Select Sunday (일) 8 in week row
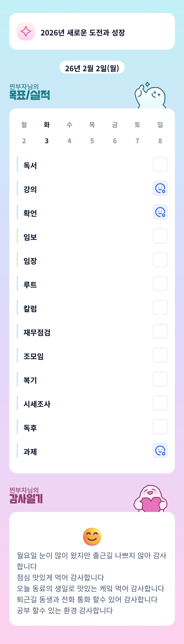The height and width of the screenshot is (644, 184). (x=160, y=133)
